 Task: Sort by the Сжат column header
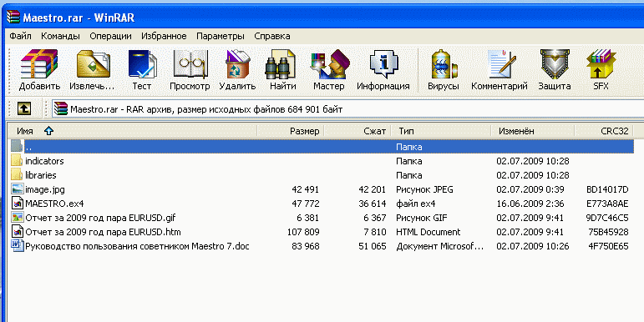coord(357,131)
